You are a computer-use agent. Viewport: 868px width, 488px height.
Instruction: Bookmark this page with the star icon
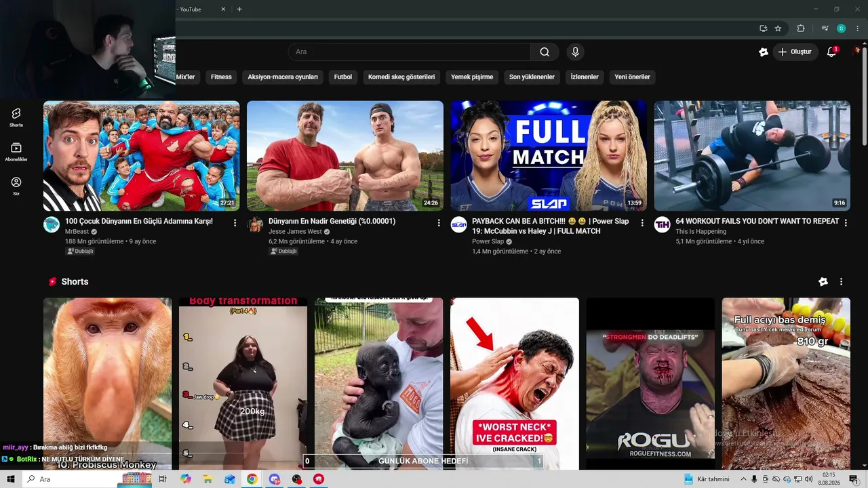[x=778, y=28]
